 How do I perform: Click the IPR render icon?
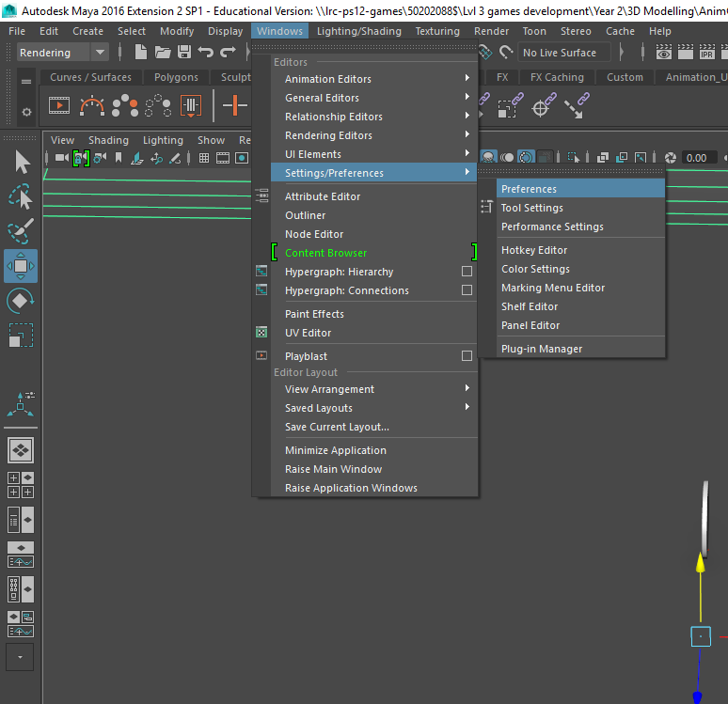pos(706,52)
